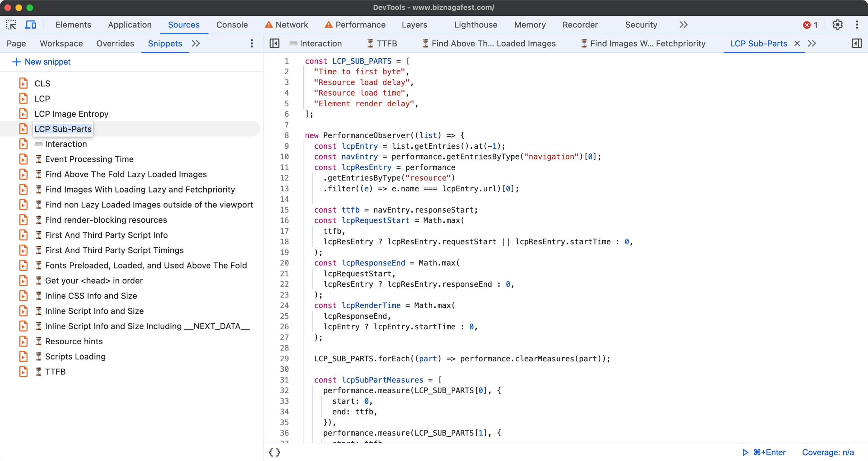Expand more DevTools panels chevron after Security

[683, 25]
